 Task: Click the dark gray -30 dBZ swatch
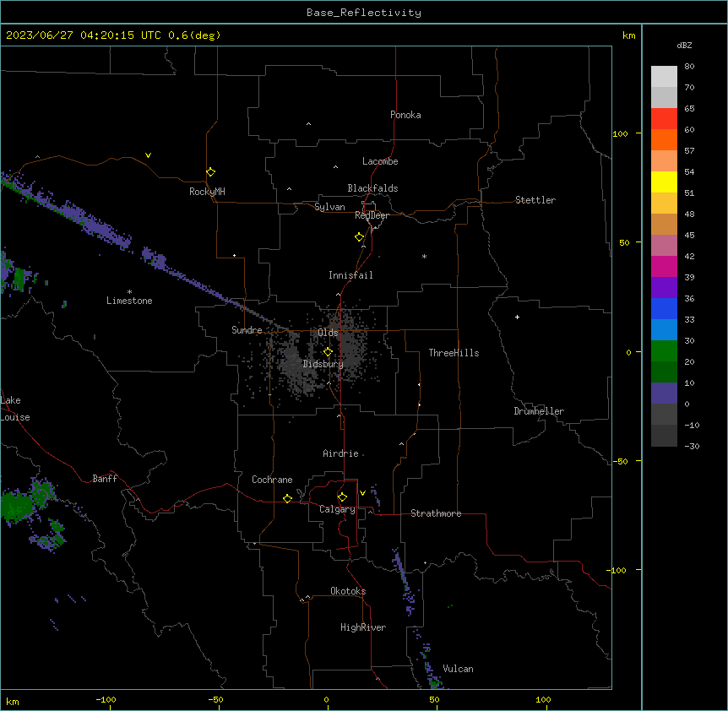coord(664,436)
